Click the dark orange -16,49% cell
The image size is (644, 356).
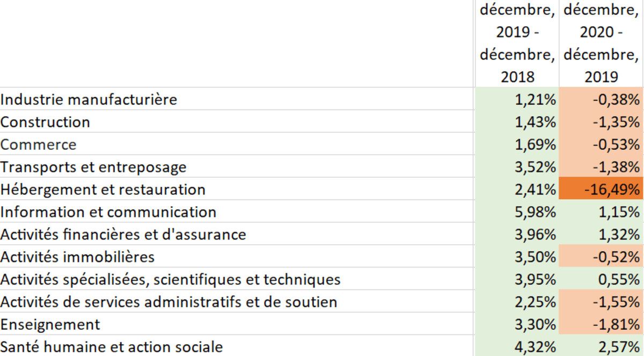pos(601,190)
